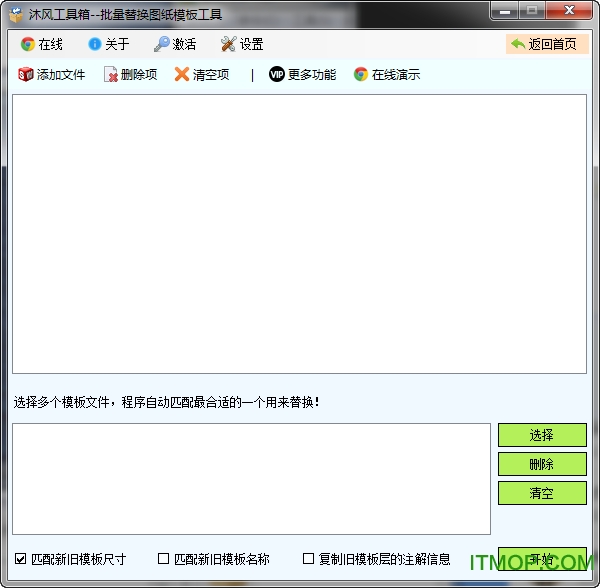The width and height of the screenshot is (600, 588).
Task: Open 更多功能 text in toolbar
Action: tap(312, 75)
